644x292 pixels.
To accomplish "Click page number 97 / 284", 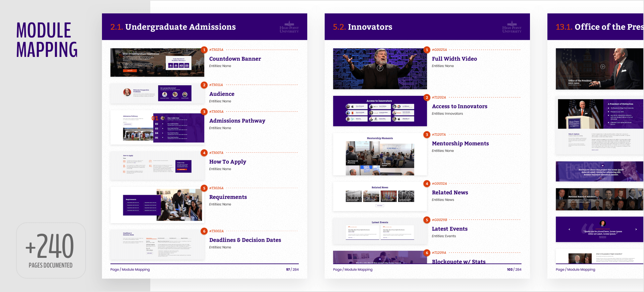I will pyautogui.click(x=292, y=270).
